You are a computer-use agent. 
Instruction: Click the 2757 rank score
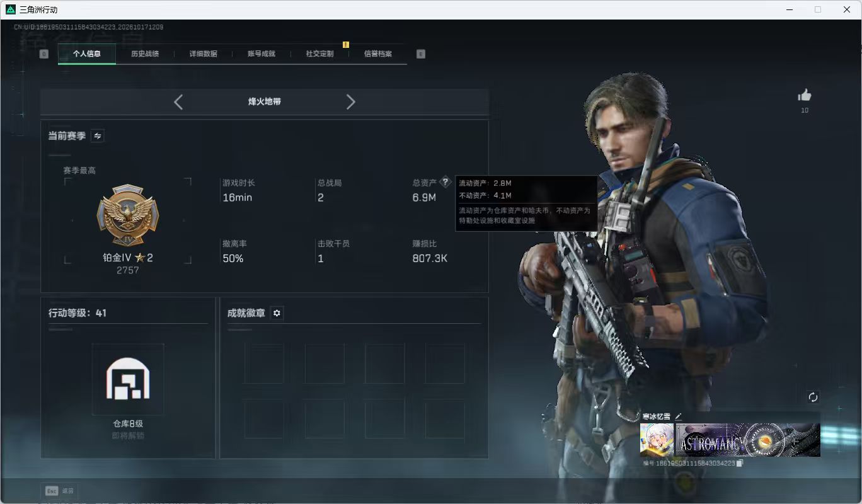point(128,270)
